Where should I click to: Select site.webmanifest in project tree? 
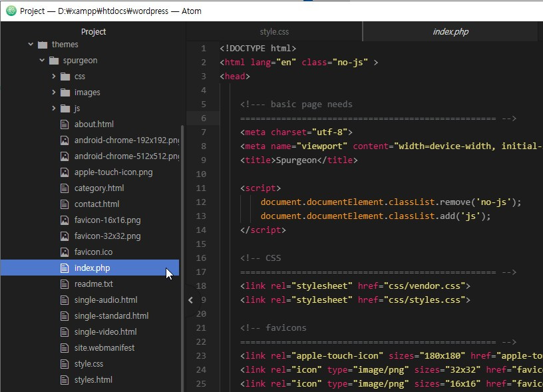[104, 348]
